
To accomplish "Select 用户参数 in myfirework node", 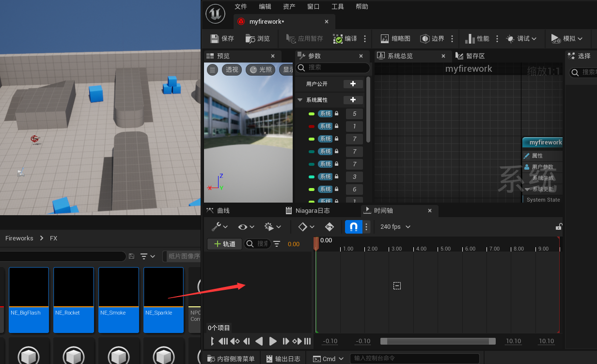I will click(x=542, y=167).
